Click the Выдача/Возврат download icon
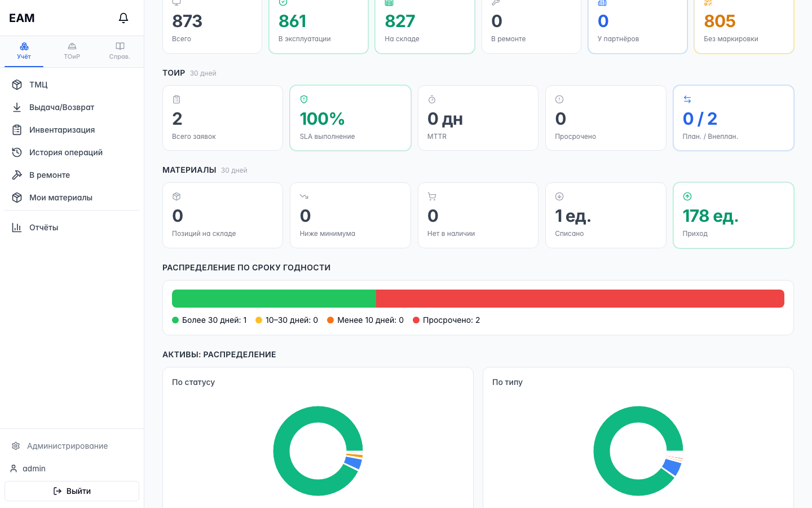The image size is (812, 508). [17, 107]
